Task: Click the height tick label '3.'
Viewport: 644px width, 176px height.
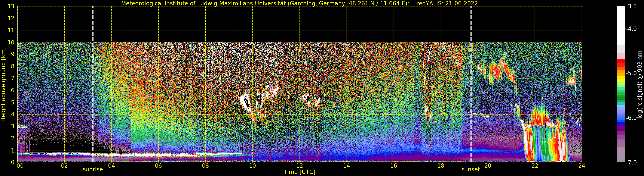Action: click(x=13, y=127)
